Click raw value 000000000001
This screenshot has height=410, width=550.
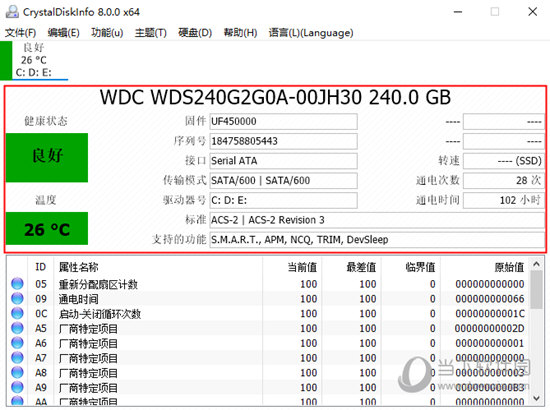[490, 343]
